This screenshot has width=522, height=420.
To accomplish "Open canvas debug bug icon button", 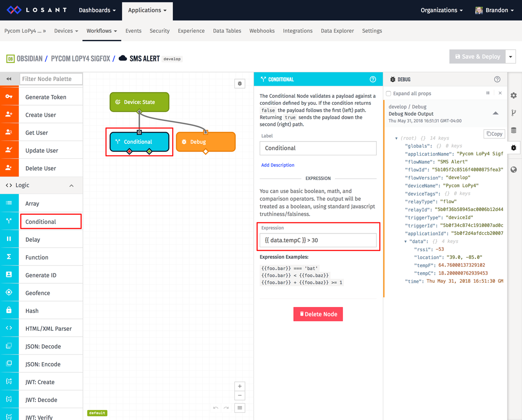I will click(x=240, y=84).
